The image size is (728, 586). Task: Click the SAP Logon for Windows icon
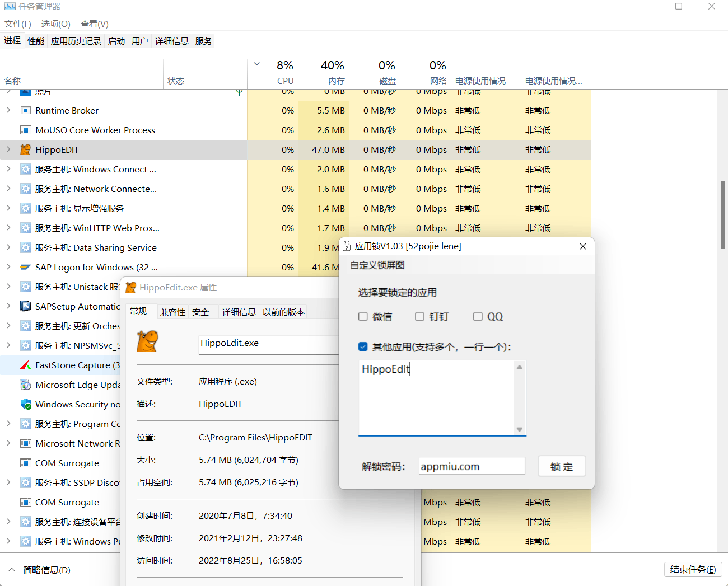pyautogui.click(x=25, y=267)
